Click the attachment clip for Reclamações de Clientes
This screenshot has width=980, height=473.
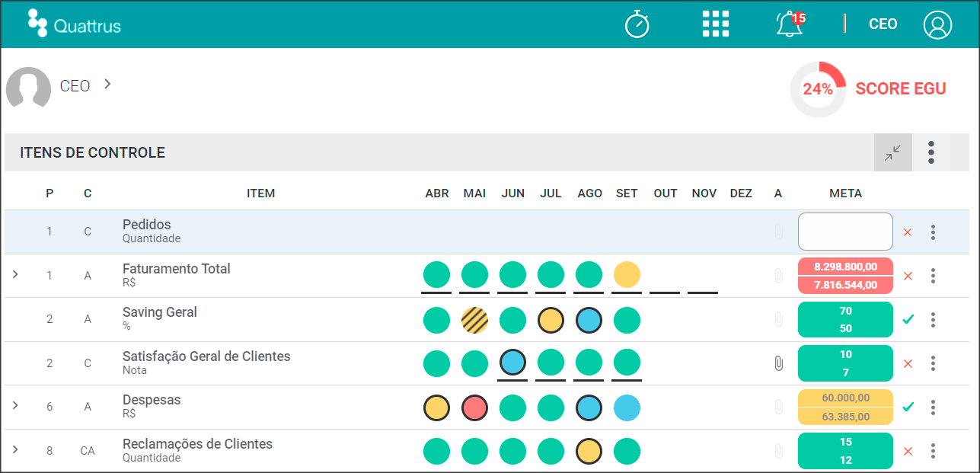[x=778, y=451]
